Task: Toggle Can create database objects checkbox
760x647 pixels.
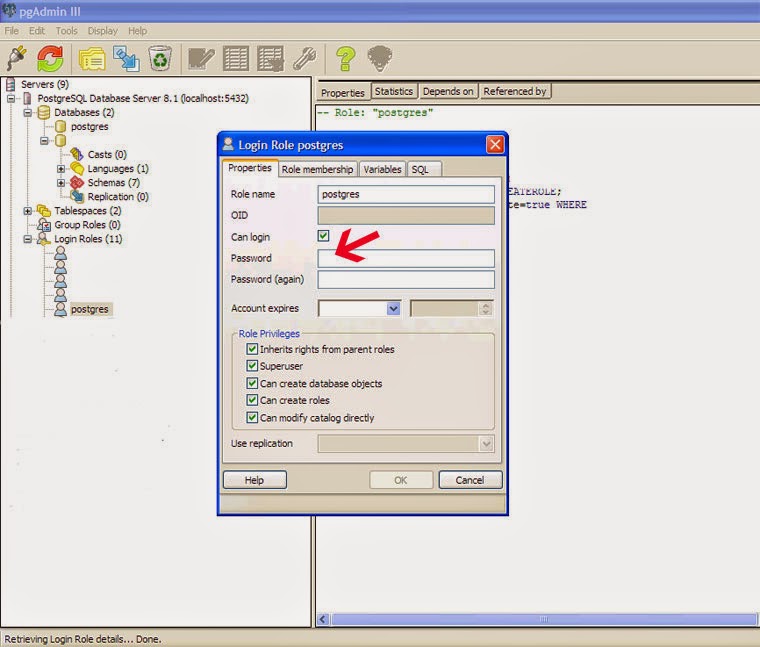Action: coord(252,383)
